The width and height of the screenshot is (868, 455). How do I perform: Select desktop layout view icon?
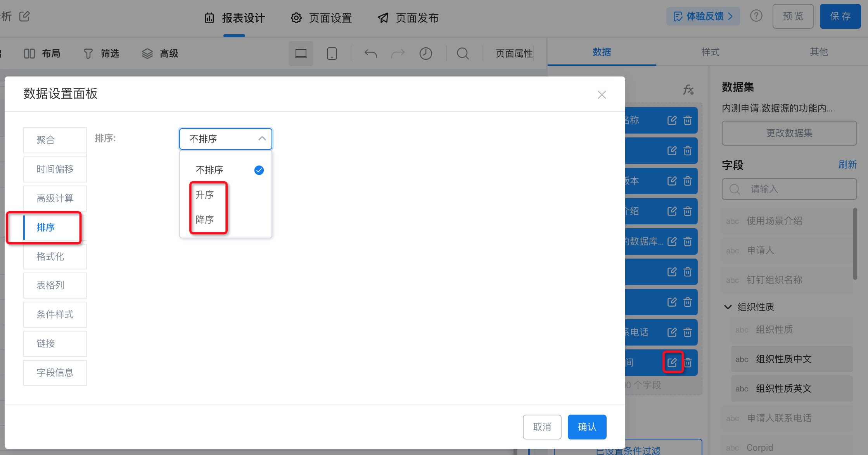point(301,53)
